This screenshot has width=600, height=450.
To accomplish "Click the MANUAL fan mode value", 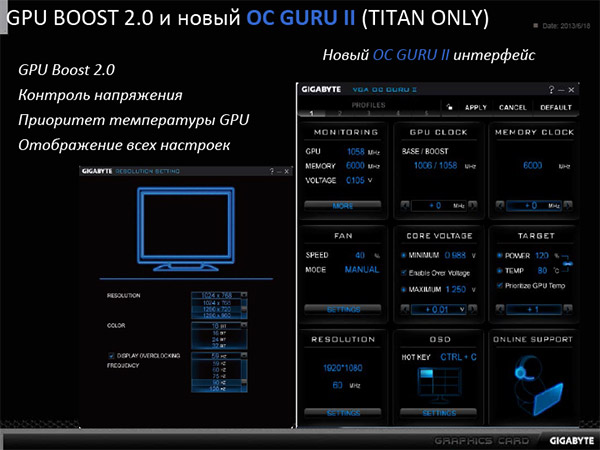I will tap(362, 269).
